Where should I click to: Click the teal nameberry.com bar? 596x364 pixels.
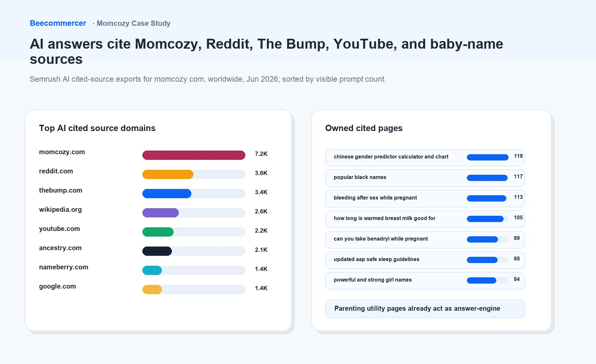point(152,270)
